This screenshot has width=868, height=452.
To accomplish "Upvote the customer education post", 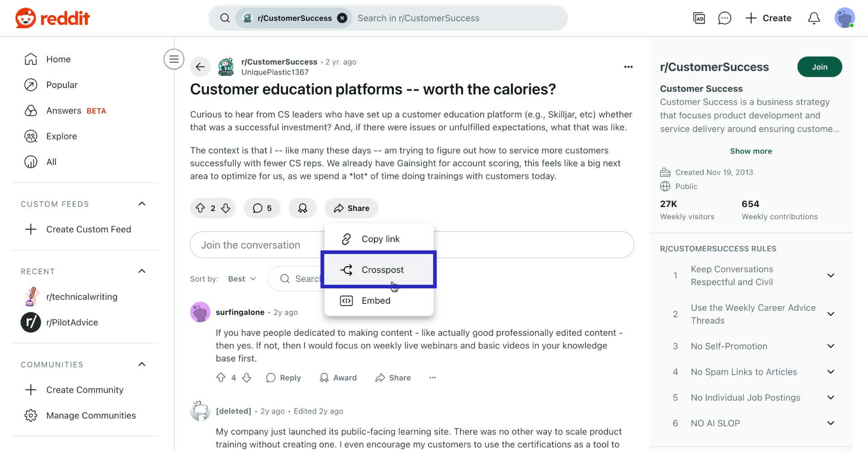I will pos(200,208).
